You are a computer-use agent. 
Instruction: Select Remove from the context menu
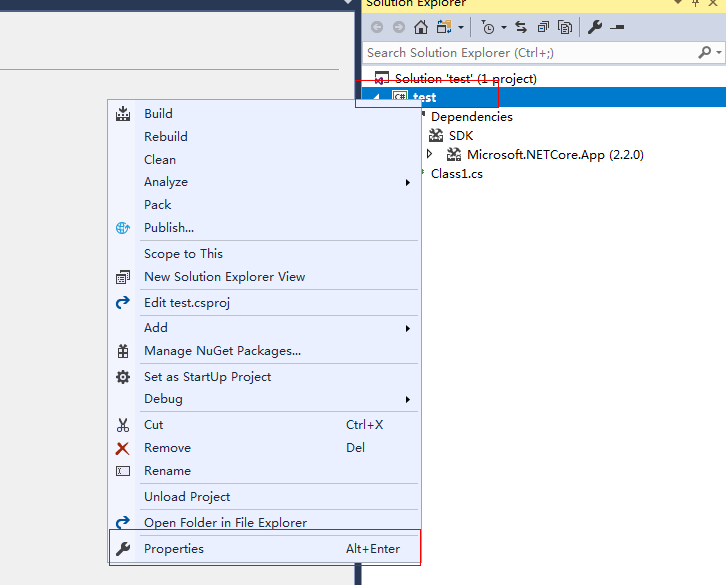pyautogui.click(x=264, y=448)
